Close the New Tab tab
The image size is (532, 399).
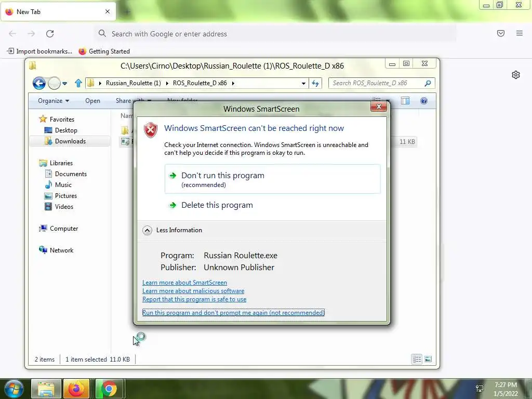[108, 11]
